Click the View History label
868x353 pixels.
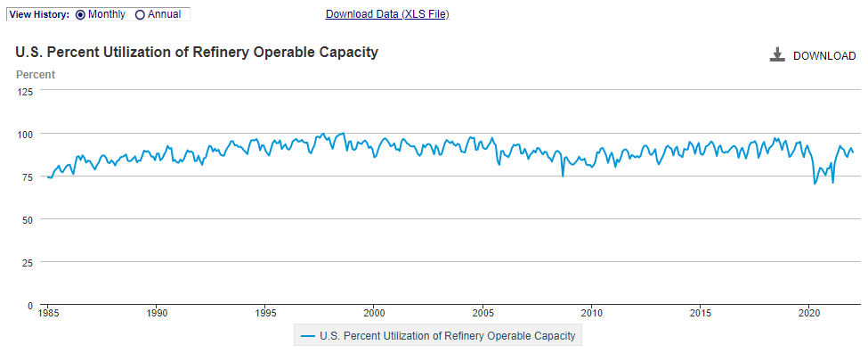coord(39,14)
